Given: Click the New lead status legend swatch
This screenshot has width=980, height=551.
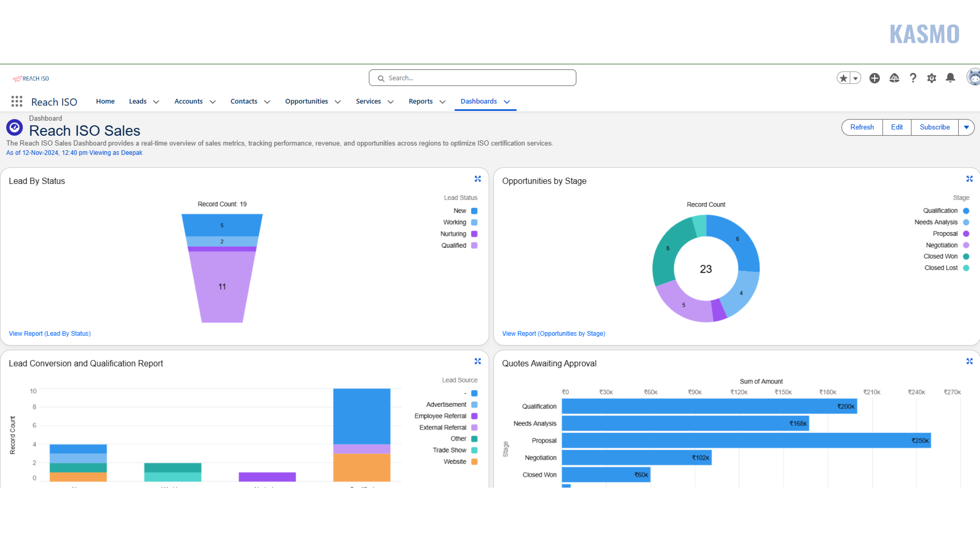Looking at the screenshot, I should click(474, 211).
